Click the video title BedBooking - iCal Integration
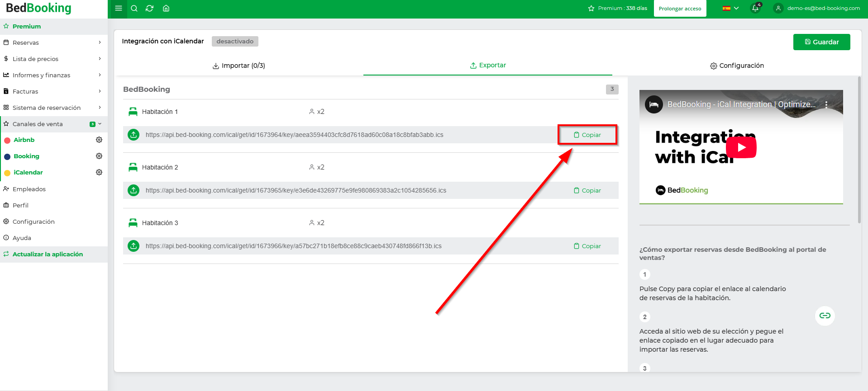868x391 pixels. tap(741, 104)
